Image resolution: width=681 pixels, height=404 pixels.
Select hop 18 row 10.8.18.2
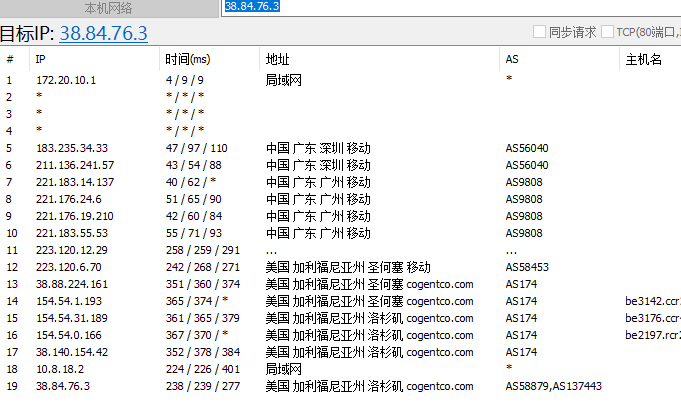59,369
